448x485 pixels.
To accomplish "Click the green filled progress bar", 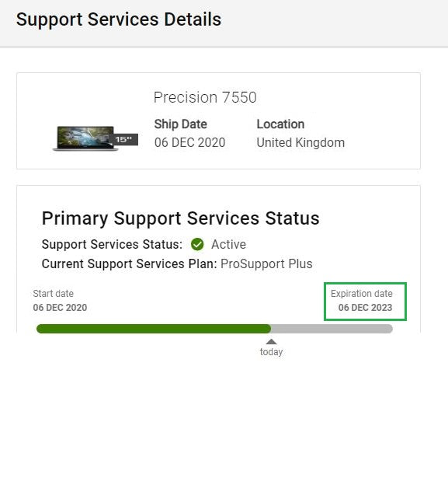I will click(154, 329).
